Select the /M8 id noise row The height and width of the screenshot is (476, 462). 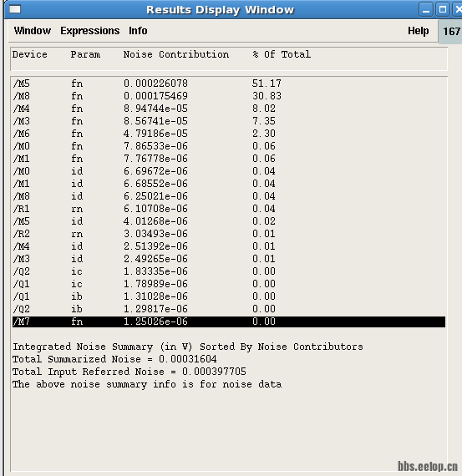pos(229,196)
